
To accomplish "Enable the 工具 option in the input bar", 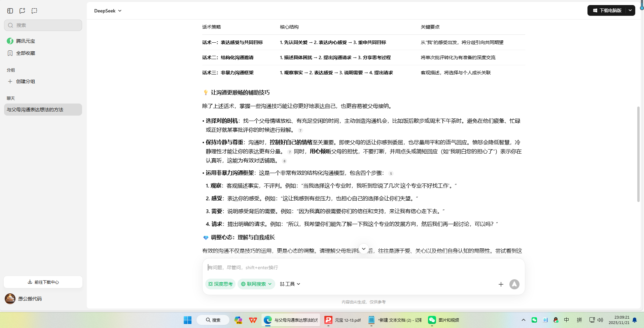I will 289,284.
